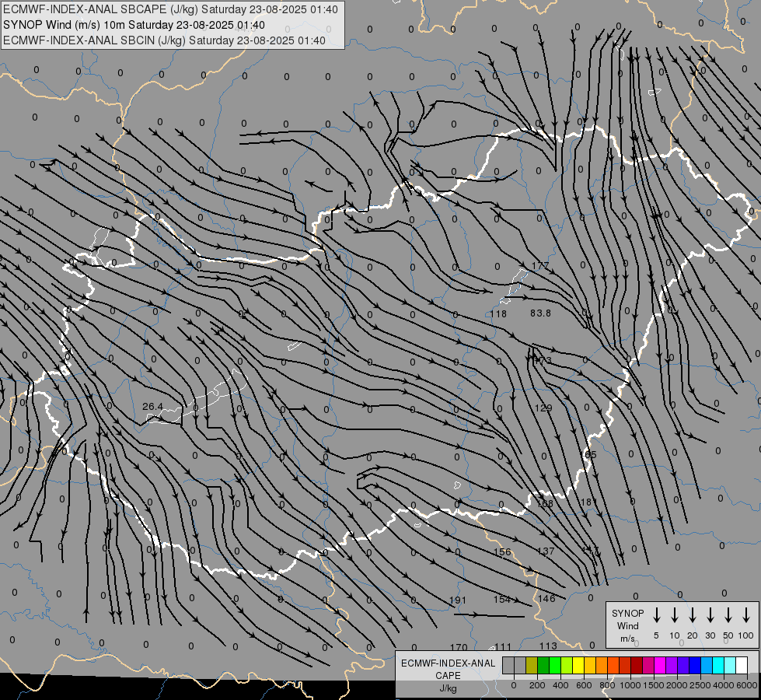
Task: Click the 'CAPE' word in the colorbar legend
Action: (448, 676)
